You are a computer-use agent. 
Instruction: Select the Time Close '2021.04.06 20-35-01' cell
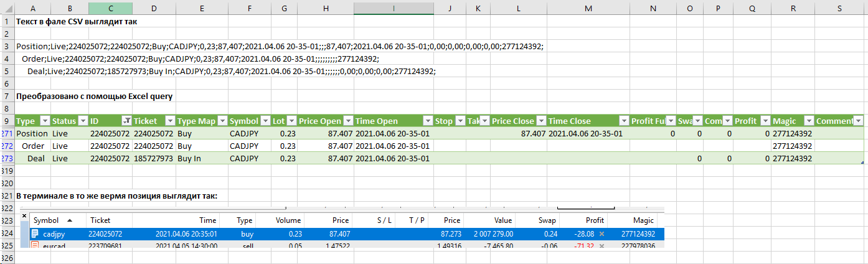click(x=588, y=133)
